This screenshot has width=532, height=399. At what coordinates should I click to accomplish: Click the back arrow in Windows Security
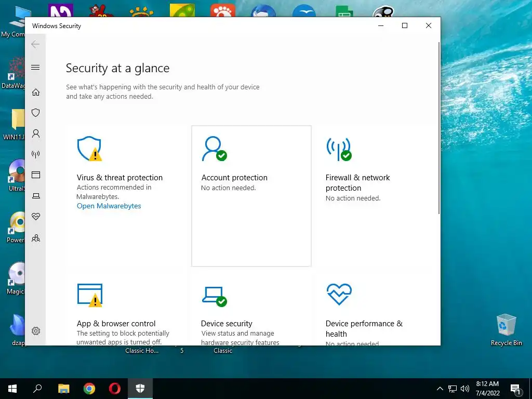[x=35, y=44]
